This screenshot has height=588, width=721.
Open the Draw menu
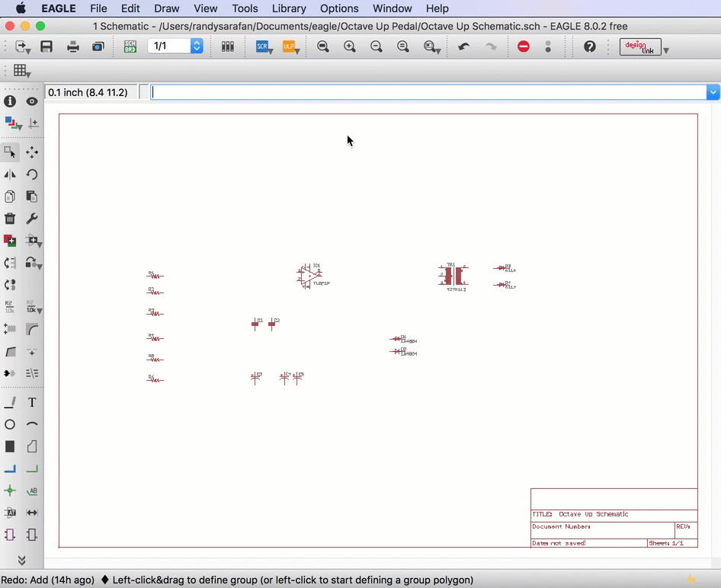[166, 8]
